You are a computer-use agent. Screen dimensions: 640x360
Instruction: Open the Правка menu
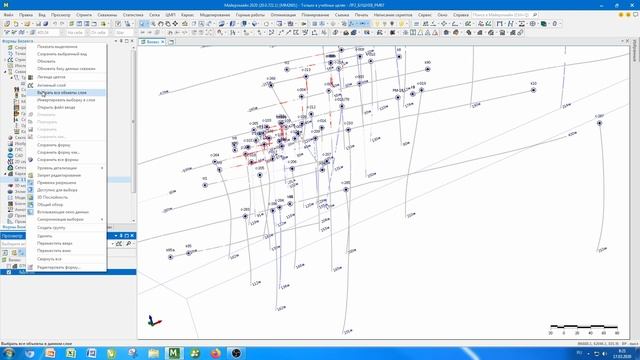(x=26, y=15)
